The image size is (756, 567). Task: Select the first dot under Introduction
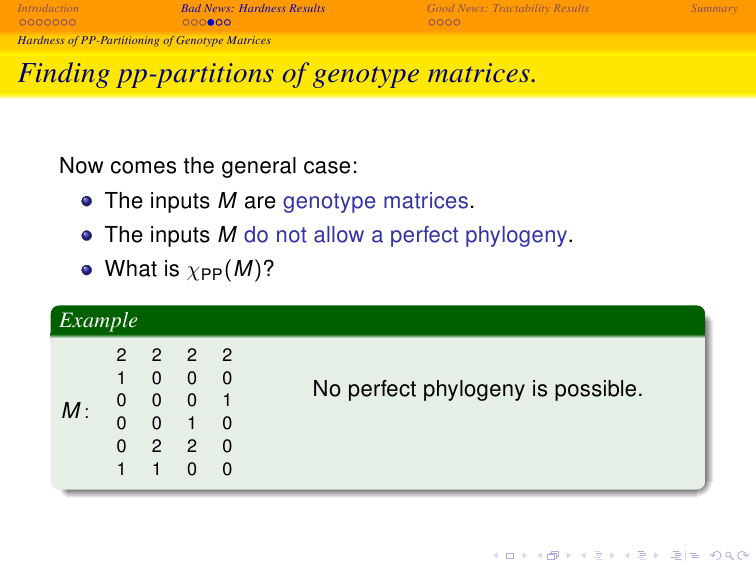point(22,22)
